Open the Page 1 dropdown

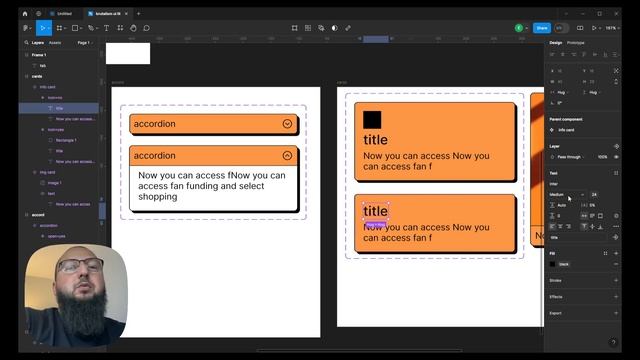tap(85, 42)
